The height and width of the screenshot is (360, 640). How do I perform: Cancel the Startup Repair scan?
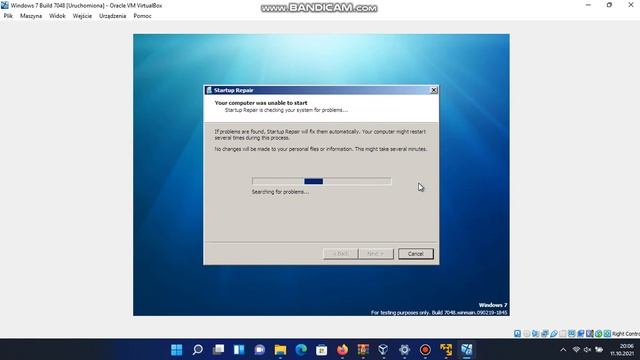(x=416, y=253)
